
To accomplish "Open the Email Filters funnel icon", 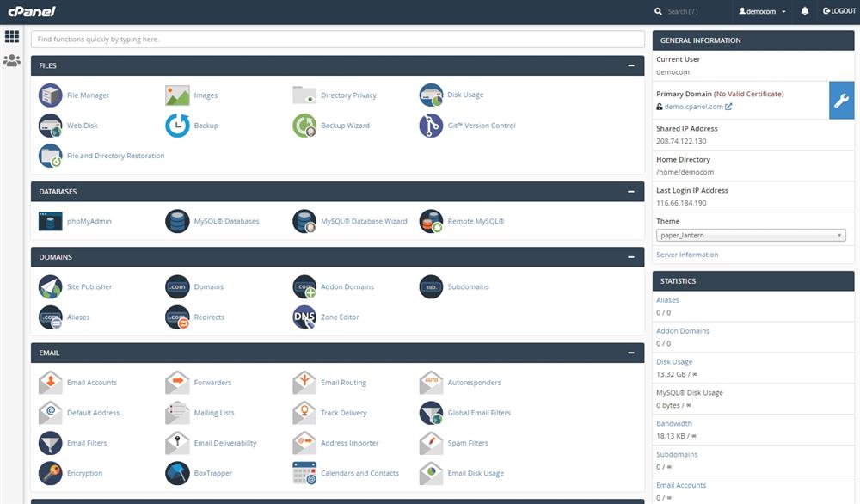I will click(x=51, y=443).
